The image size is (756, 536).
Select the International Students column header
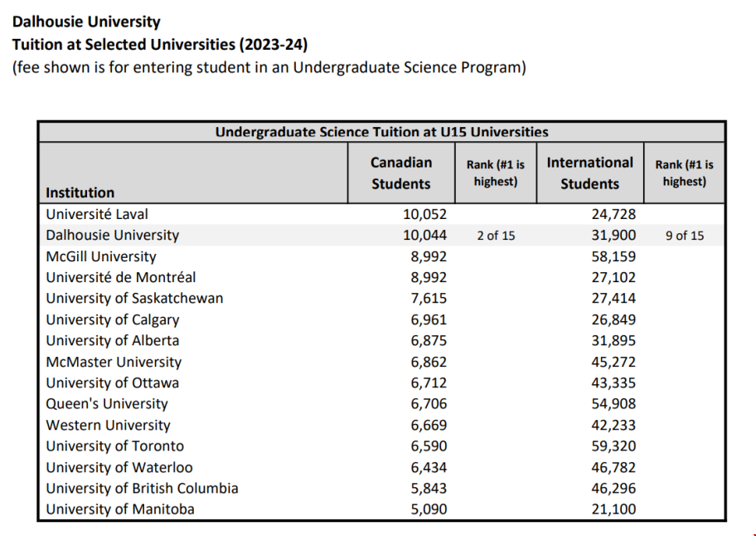(589, 173)
